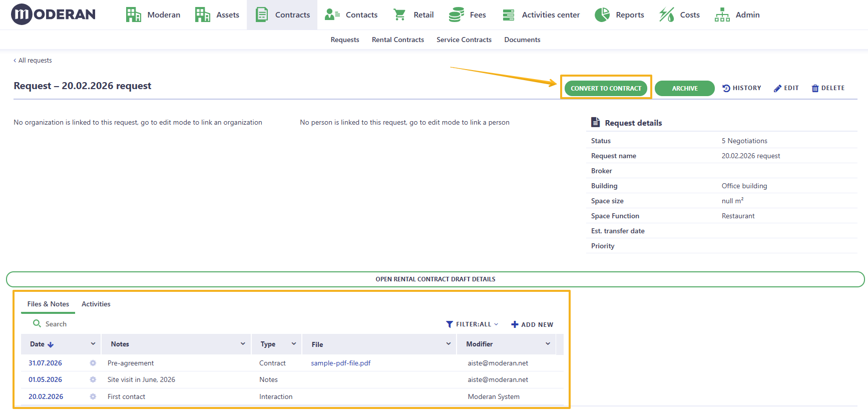Click the Admin hierarchy icon
Viewport: 868px width, 412px height.
[x=722, y=15]
